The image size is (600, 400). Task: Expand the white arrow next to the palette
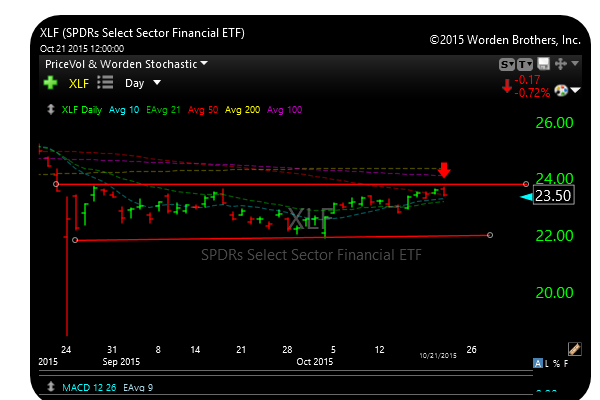[575, 90]
